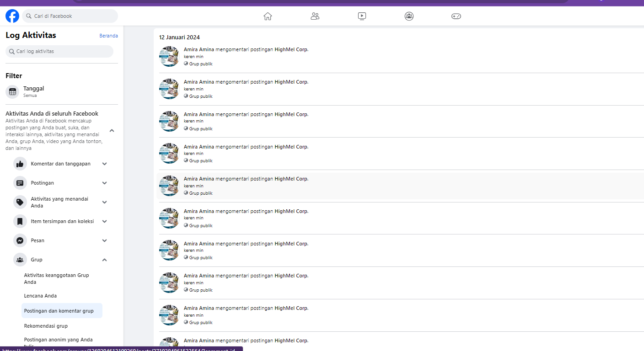Click the Postingan category icon

20,183
